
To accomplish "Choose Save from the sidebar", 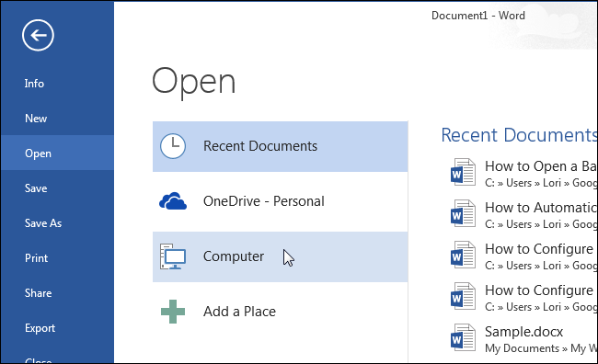I will pos(57,188).
